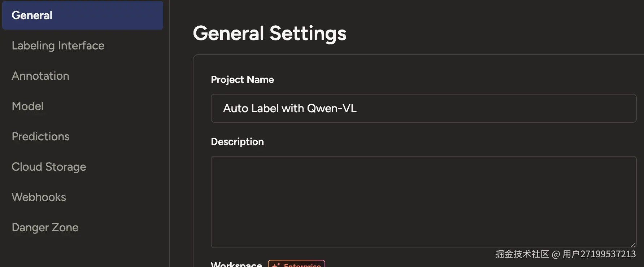Open the Model settings page
The width and height of the screenshot is (644, 267).
[x=27, y=106]
